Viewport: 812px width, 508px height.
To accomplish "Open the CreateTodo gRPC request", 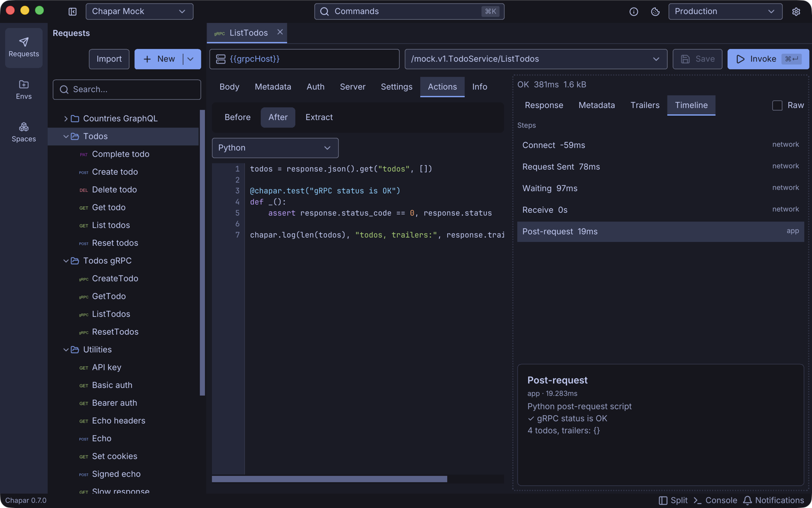I will pyautogui.click(x=123, y=278).
